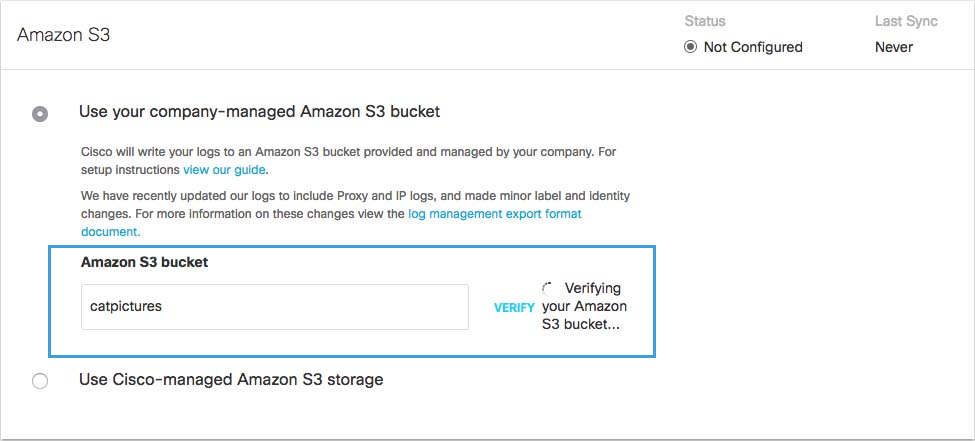Click the loading spinner beside Verifying message
The width and height of the screenshot is (975, 441).
point(548,289)
